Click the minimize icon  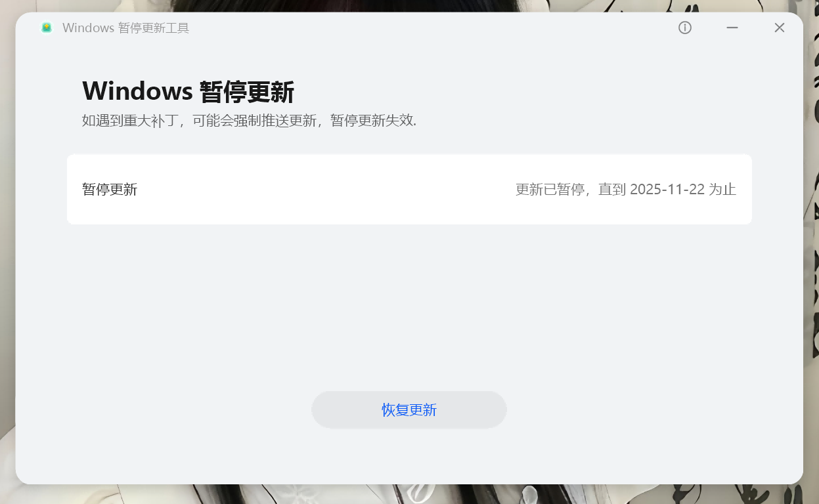732,28
